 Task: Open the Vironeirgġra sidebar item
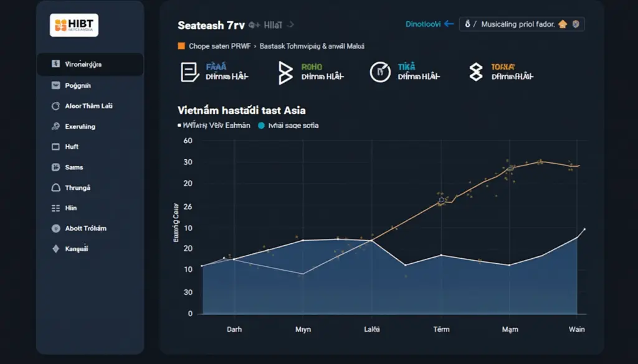[90, 64]
